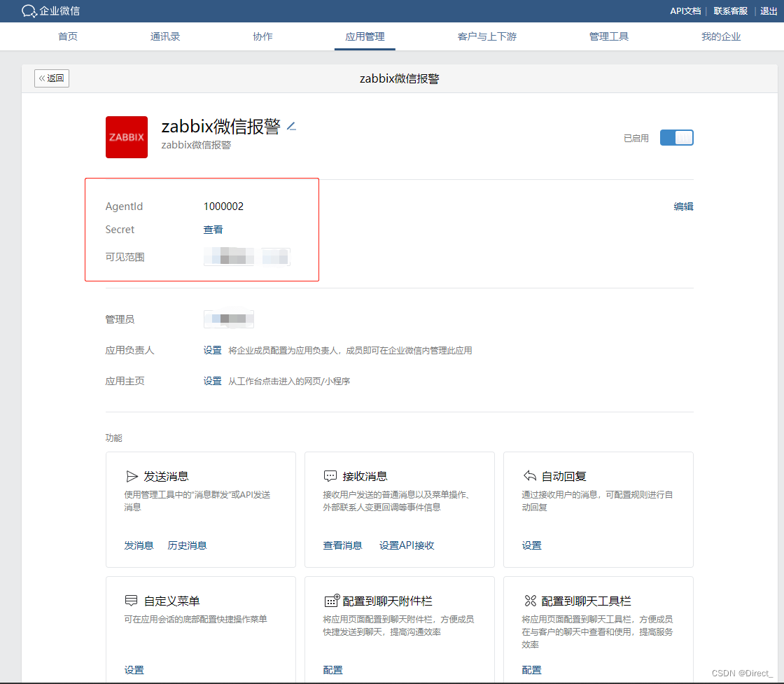Click the 配置到聊天工具栏 icon
Image resolution: width=784 pixels, height=684 pixels.
tap(530, 601)
